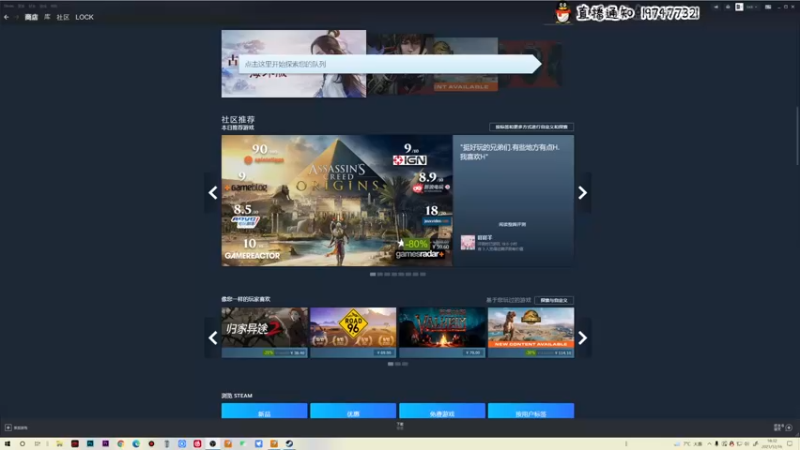Viewport: 800px width, 450px height.
Task: Click the microphone icon in system tray
Action: 716,444
